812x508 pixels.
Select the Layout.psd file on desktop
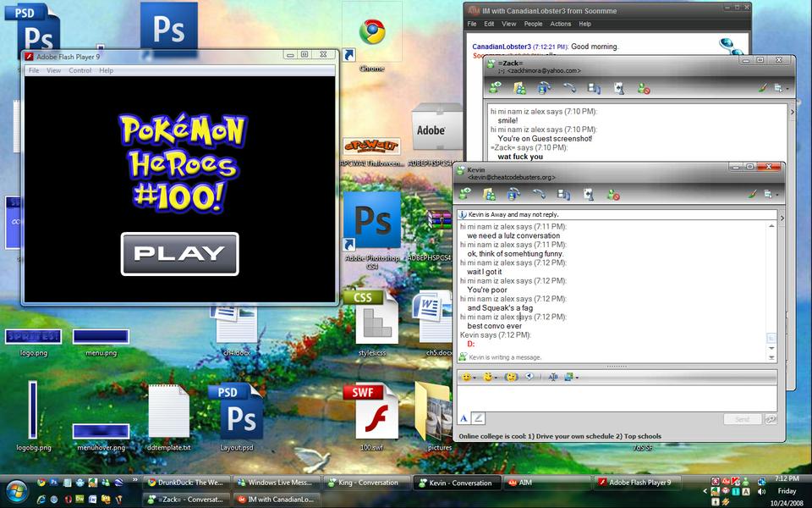pyautogui.click(x=237, y=417)
